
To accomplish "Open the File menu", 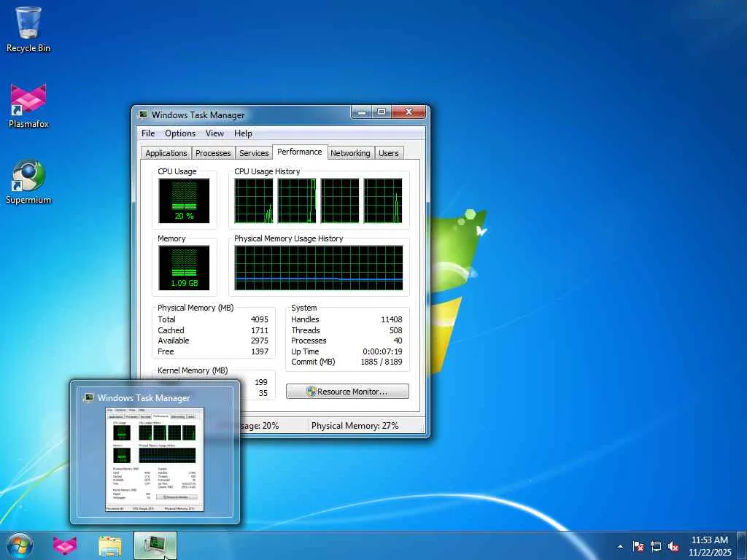I will point(147,133).
